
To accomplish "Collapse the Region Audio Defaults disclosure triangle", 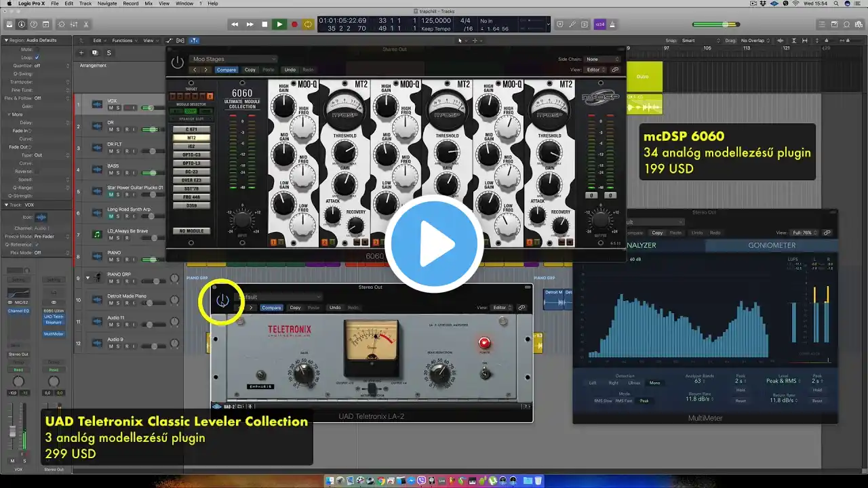I will pyautogui.click(x=5, y=40).
